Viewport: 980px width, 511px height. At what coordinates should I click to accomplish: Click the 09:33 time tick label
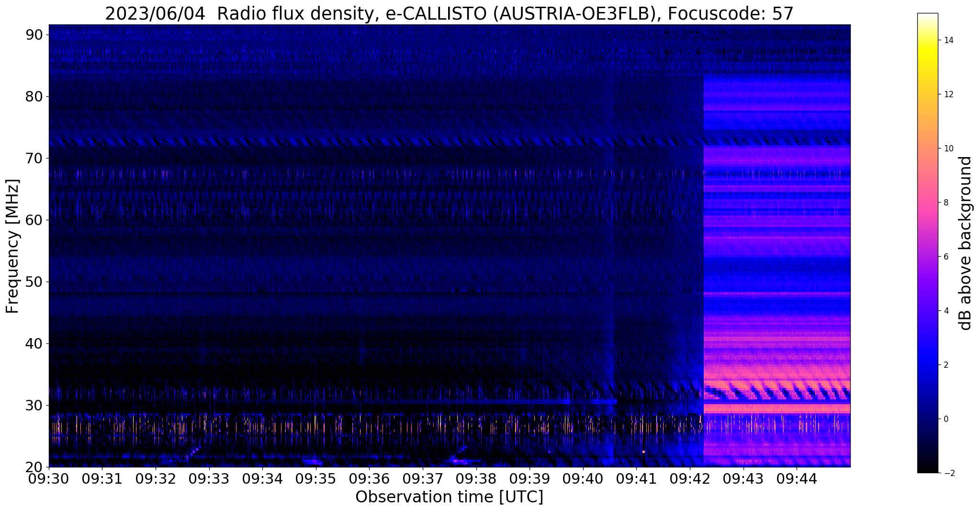pyautogui.click(x=209, y=479)
